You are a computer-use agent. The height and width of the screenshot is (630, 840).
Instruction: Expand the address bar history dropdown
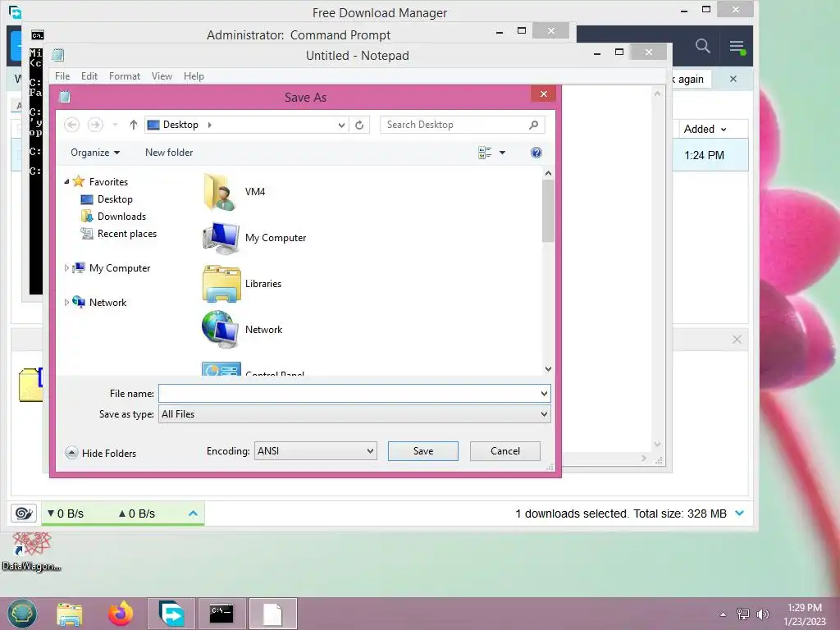pos(341,126)
